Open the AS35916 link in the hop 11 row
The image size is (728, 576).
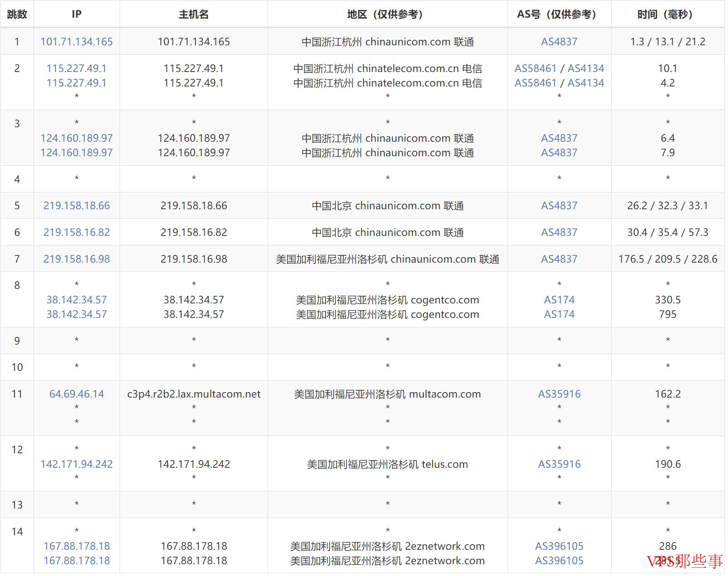pyautogui.click(x=559, y=394)
